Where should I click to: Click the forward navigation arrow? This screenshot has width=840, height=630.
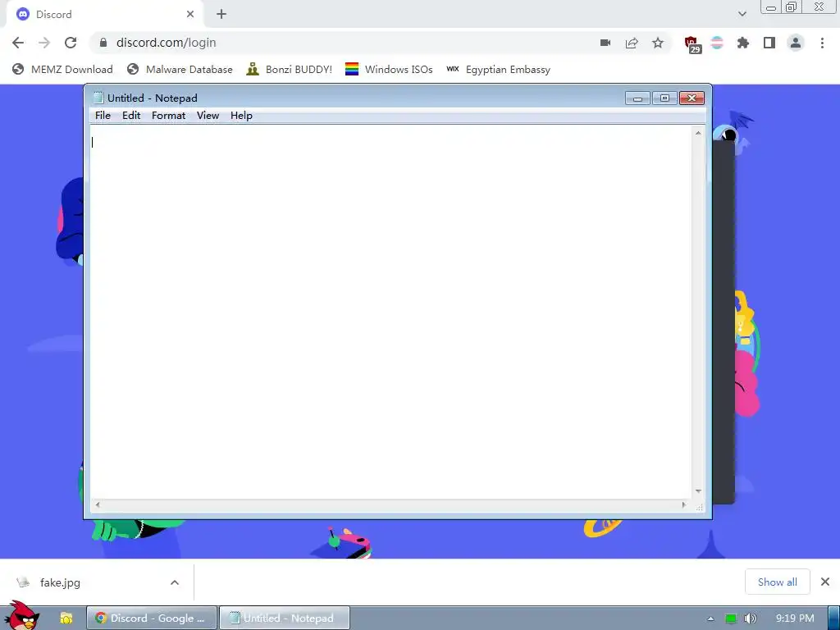[44, 43]
